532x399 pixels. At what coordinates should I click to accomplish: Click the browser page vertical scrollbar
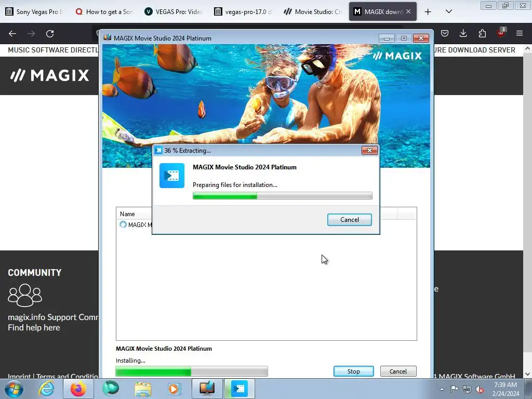coord(528,211)
